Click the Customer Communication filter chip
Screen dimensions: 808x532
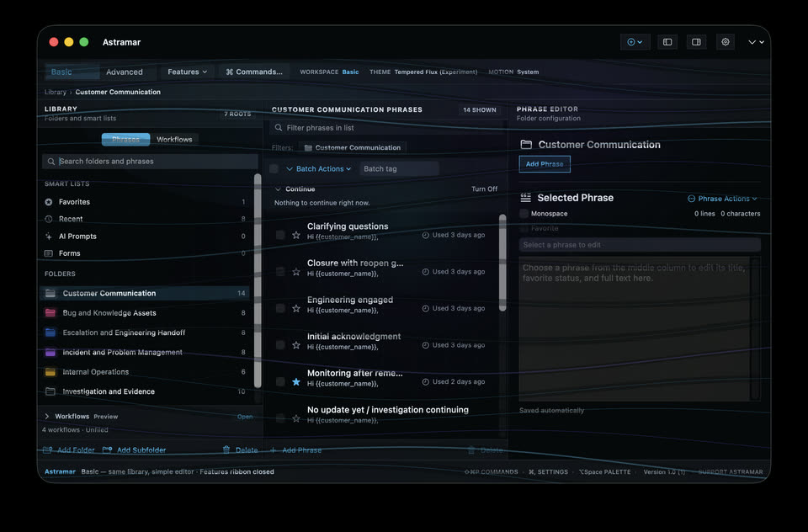[353, 148]
